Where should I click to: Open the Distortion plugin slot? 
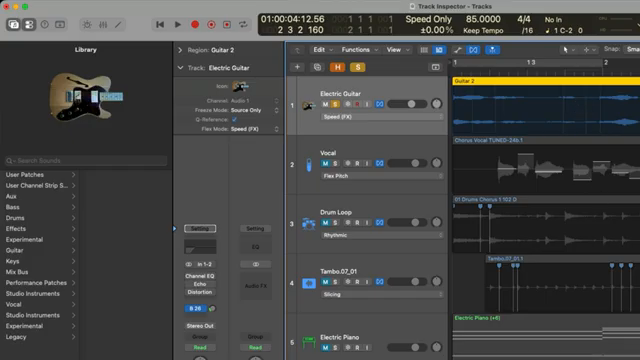pos(200,292)
